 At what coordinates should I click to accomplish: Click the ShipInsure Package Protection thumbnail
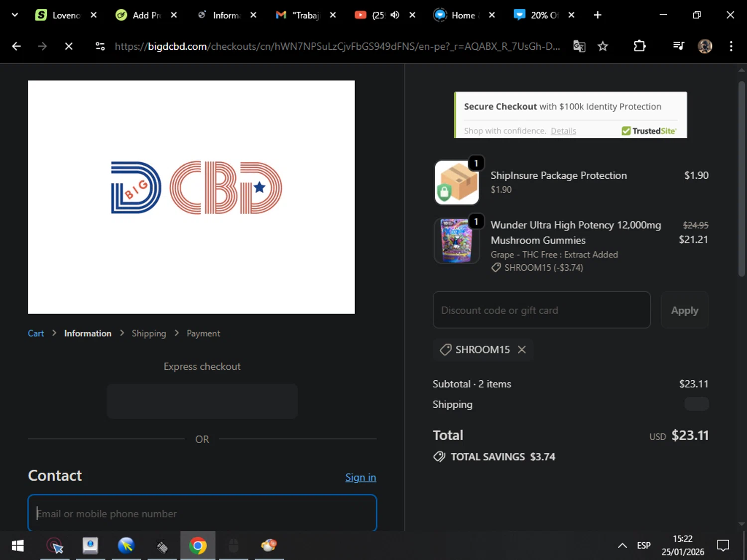pyautogui.click(x=457, y=182)
